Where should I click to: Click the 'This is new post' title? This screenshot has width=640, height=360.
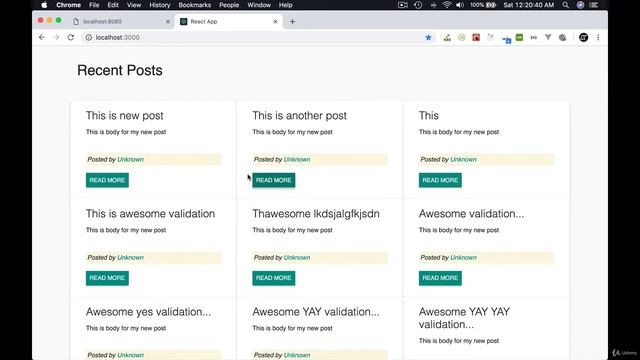[x=124, y=116]
